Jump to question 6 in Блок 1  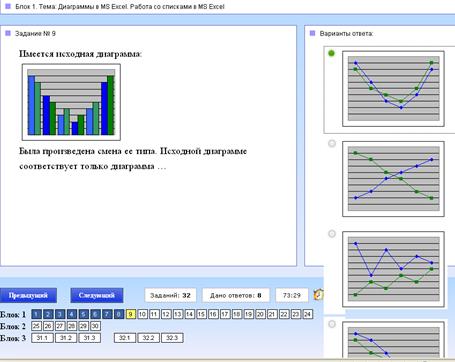95,314
